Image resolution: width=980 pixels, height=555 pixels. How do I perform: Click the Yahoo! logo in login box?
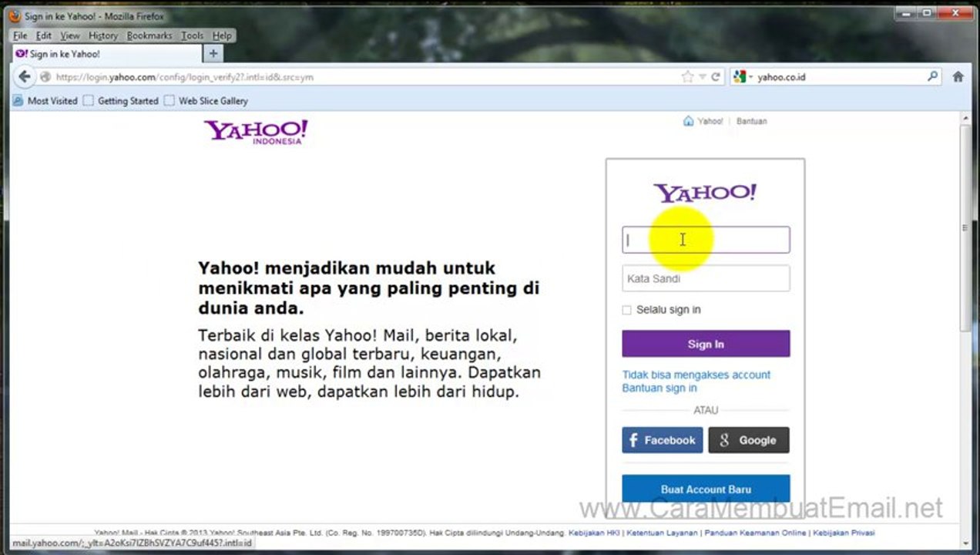coord(705,193)
